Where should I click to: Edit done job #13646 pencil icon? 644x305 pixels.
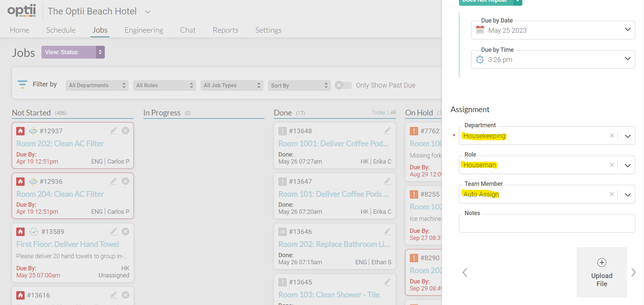[x=388, y=231]
